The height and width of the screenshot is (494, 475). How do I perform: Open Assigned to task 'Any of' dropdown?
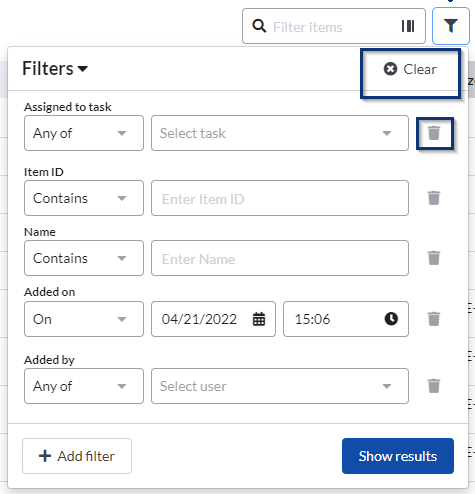tap(84, 133)
